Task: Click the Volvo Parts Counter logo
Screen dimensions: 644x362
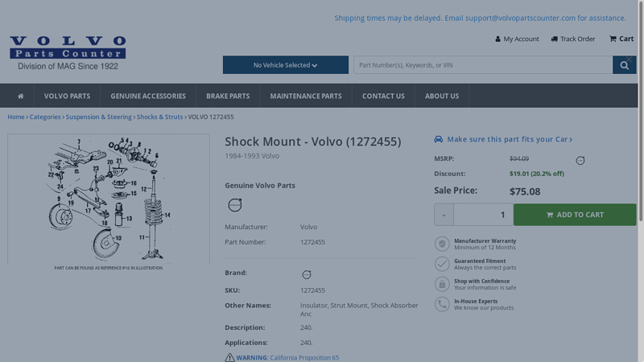Action: pos(68,53)
